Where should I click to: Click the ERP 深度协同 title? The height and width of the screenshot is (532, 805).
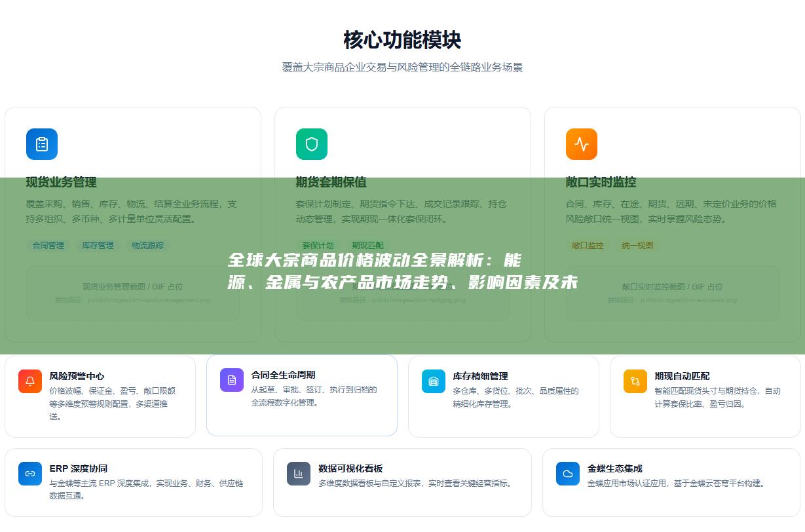79,468
